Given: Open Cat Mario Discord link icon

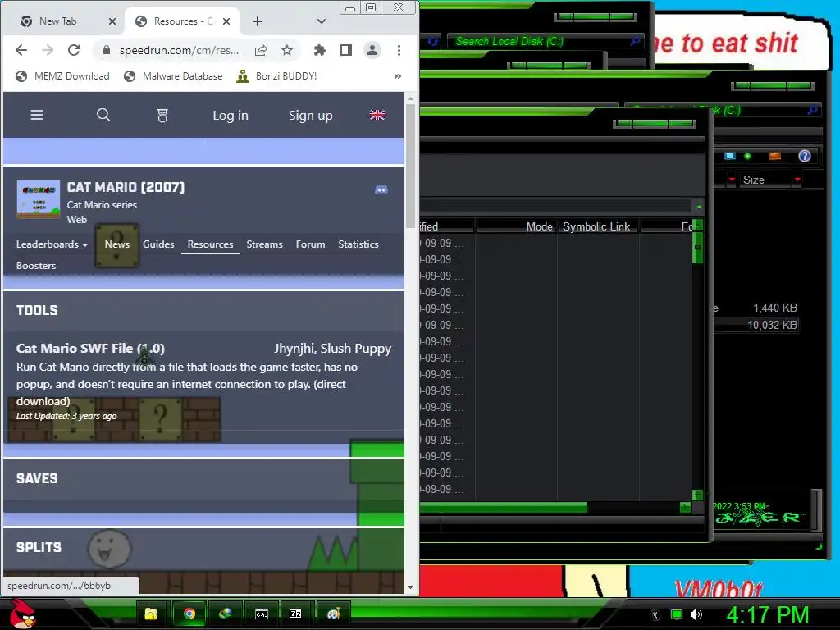Looking at the screenshot, I should click(381, 190).
